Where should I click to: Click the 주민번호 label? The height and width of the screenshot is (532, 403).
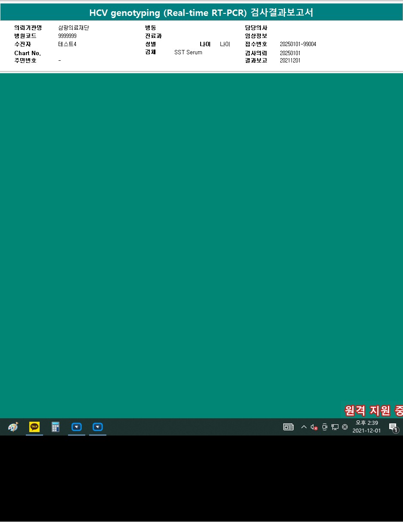tap(25, 61)
